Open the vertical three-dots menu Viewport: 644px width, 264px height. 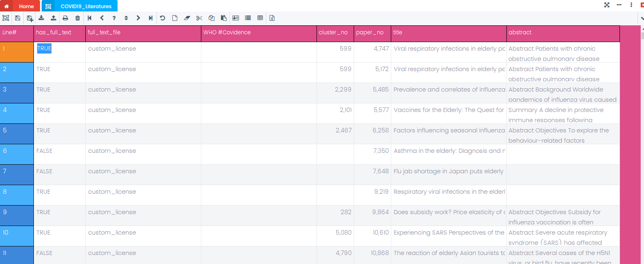[x=631, y=5]
